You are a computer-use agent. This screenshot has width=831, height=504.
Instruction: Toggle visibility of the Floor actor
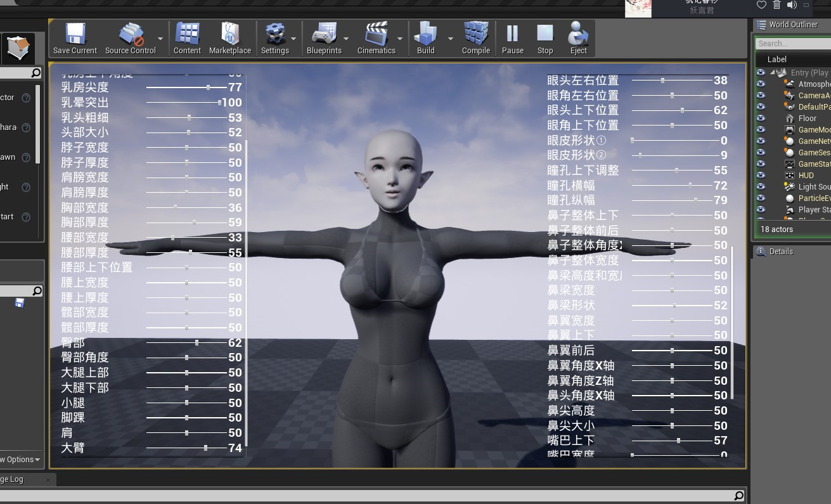pos(761,119)
